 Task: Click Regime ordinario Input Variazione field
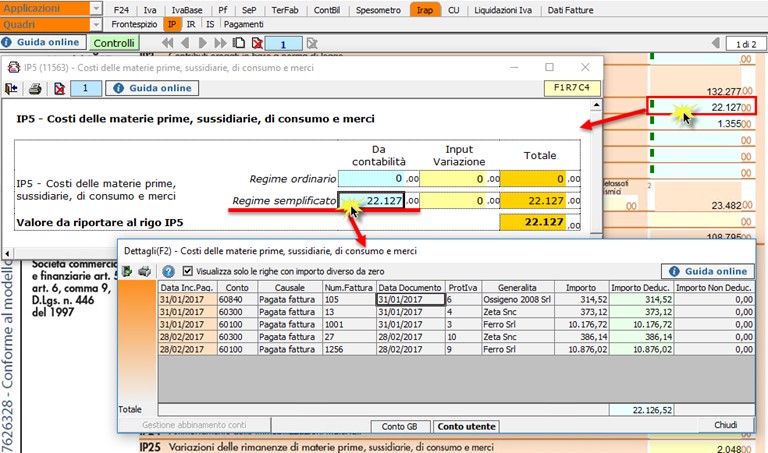tap(453, 179)
